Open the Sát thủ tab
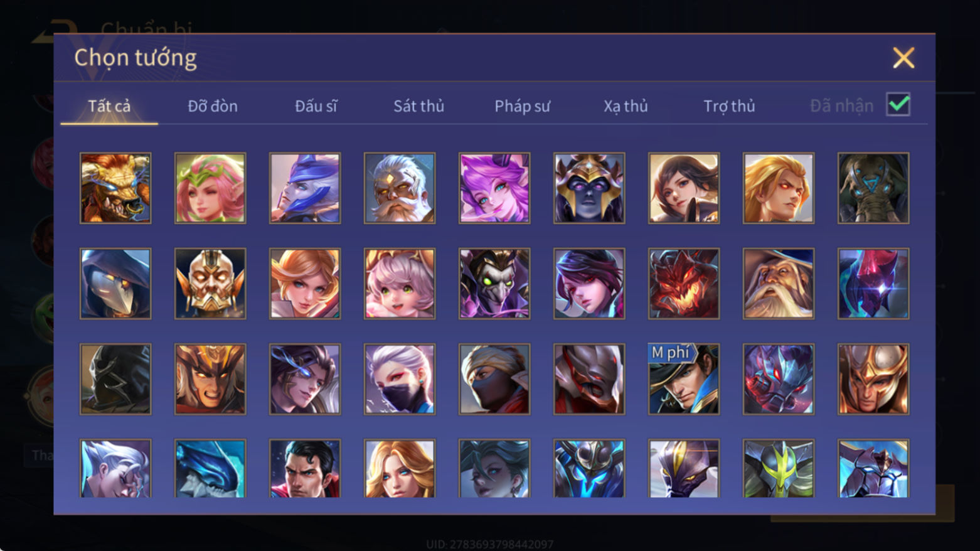Image resolution: width=980 pixels, height=551 pixels. tap(419, 106)
